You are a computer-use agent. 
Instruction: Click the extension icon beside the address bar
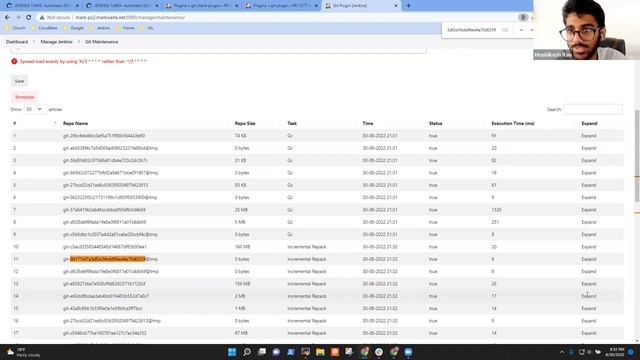(x=523, y=18)
